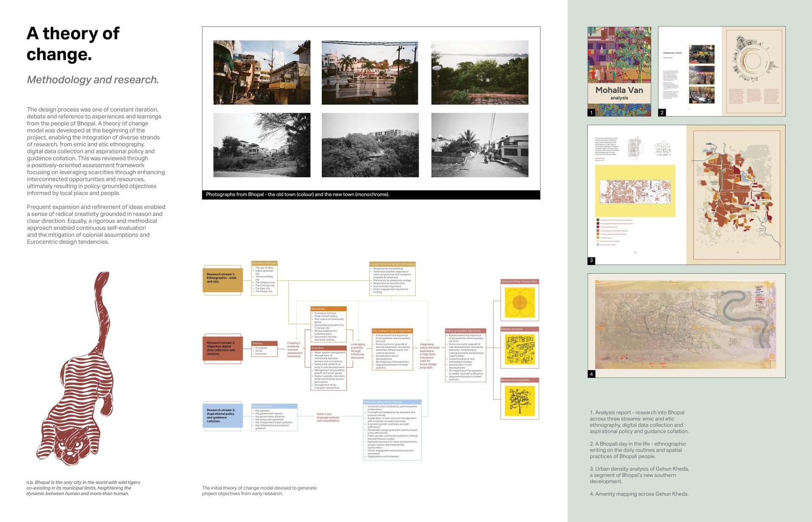
Task: Click the number 4 label badge
Action: click(x=591, y=374)
